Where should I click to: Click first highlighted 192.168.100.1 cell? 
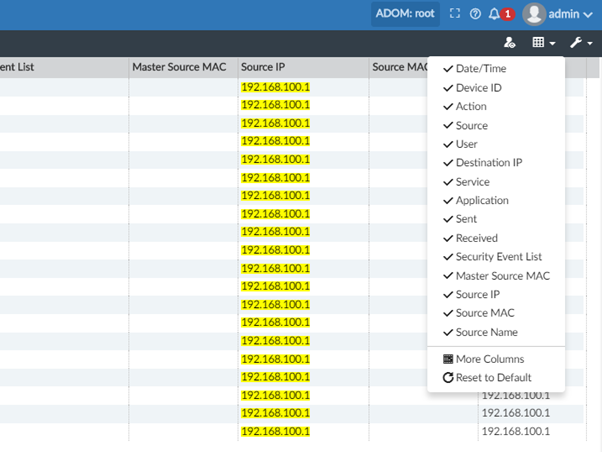click(x=276, y=87)
